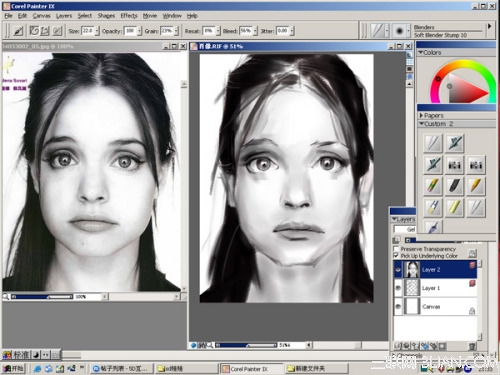500x375 pixels.
Task: Collapse the Colors panel
Action: coord(421,52)
